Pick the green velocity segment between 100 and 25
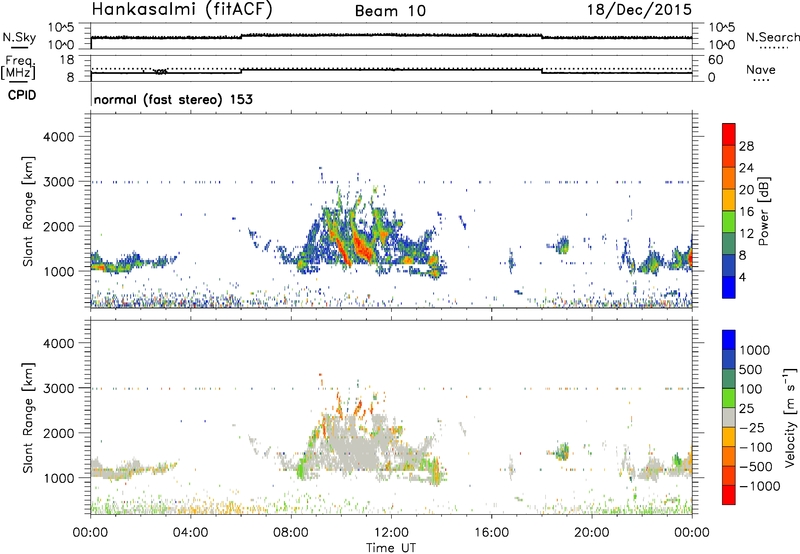 [729, 398]
